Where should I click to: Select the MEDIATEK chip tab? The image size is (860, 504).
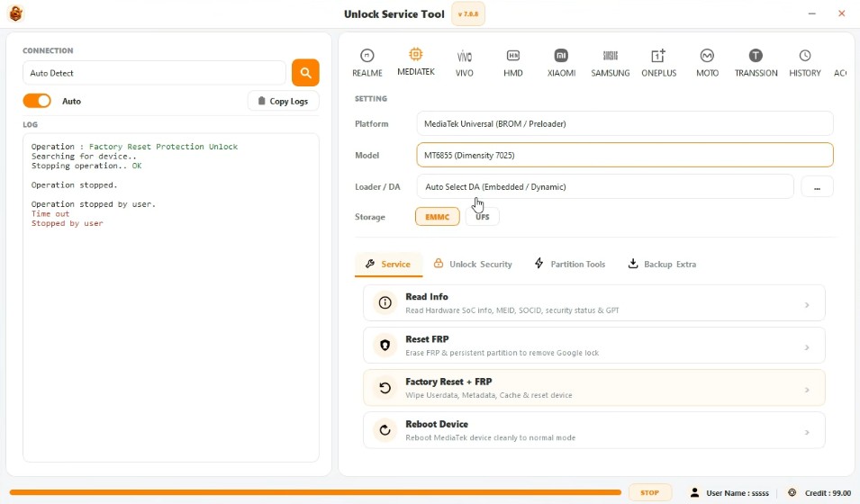pyautogui.click(x=416, y=62)
